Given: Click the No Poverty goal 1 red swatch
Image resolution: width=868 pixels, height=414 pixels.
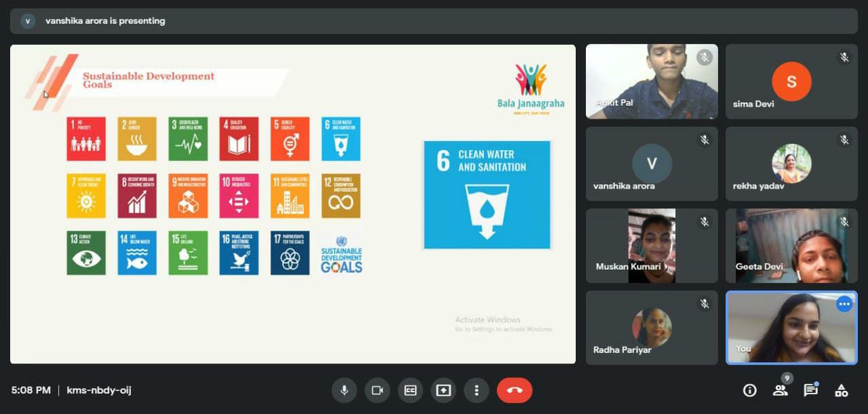Looking at the screenshot, I should (86, 139).
